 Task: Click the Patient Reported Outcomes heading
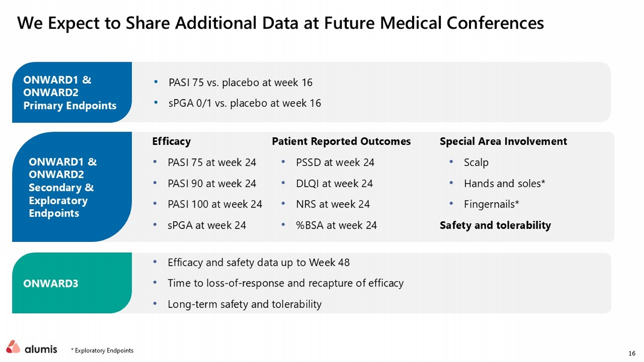[341, 142]
